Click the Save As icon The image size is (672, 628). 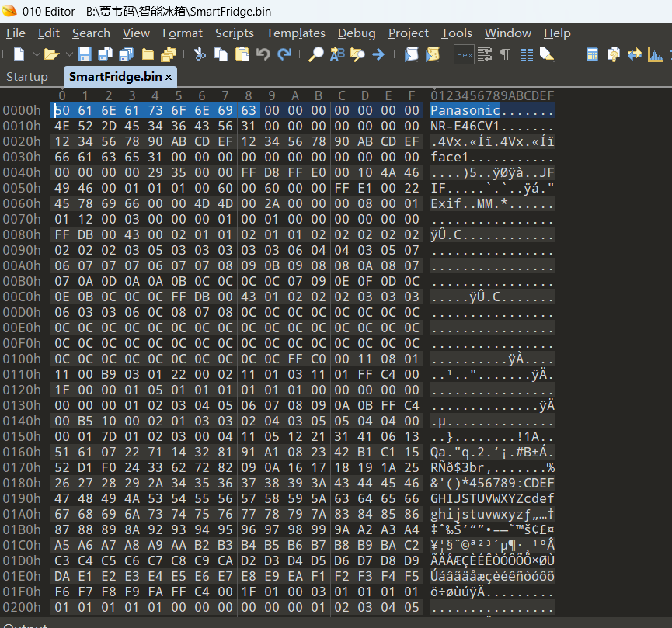(x=105, y=54)
